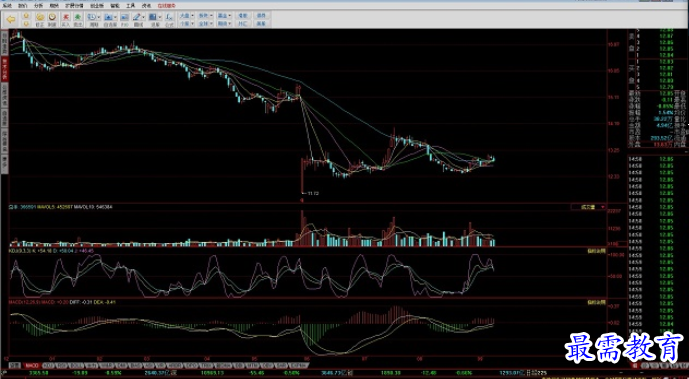Click the round clock icon in toolbar

52,17
